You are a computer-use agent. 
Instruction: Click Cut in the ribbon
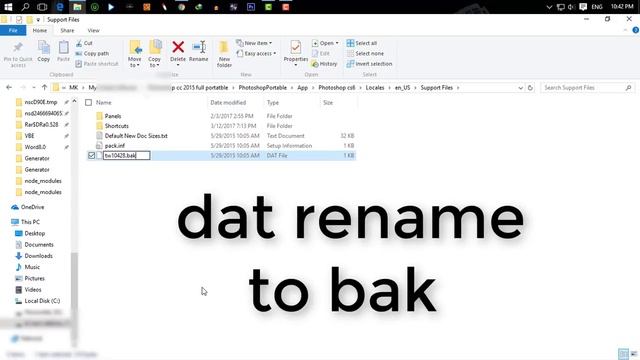[x=84, y=43]
